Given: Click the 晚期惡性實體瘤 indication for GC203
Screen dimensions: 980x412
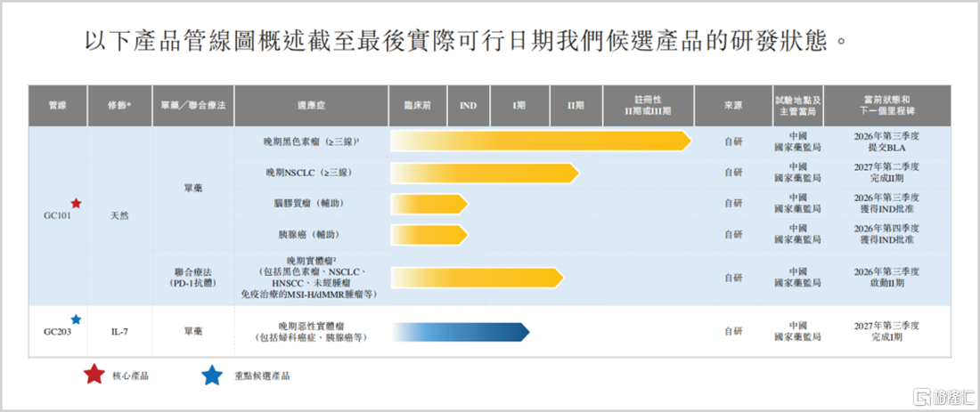Looking at the screenshot, I should pos(311,332).
